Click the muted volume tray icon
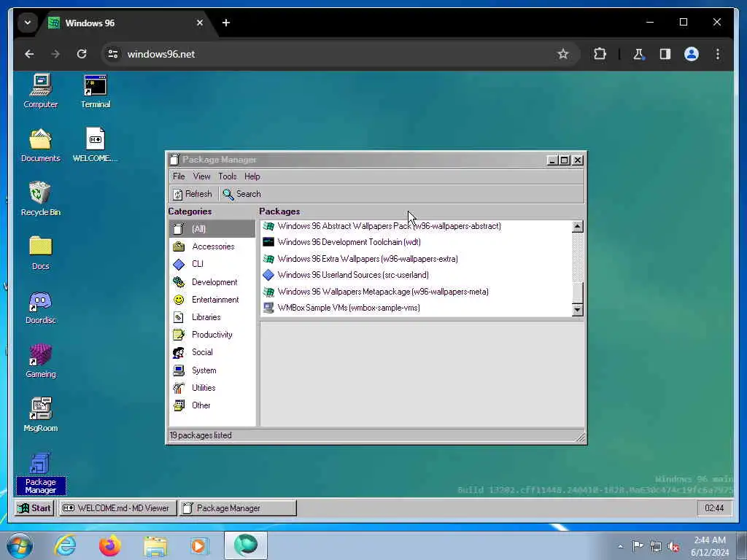This screenshot has width=747, height=560. pos(673,546)
